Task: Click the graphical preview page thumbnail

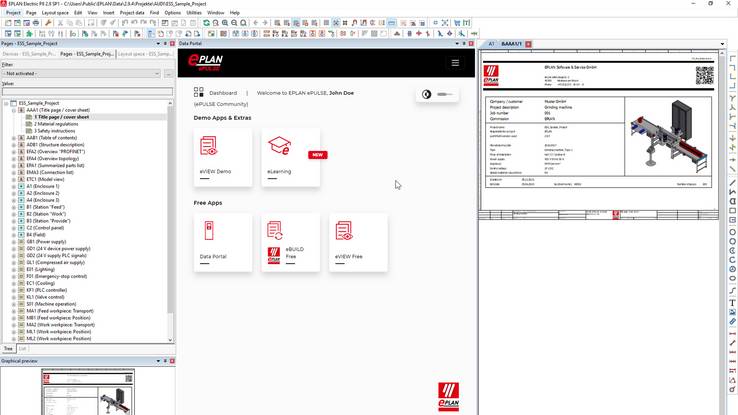Action: (x=88, y=392)
